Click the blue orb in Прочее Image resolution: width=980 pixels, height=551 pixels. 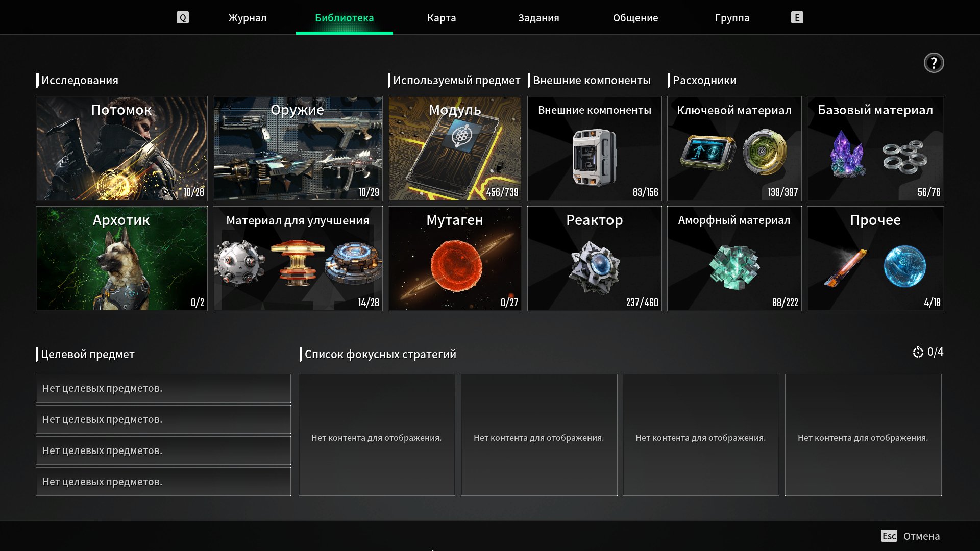904,266
